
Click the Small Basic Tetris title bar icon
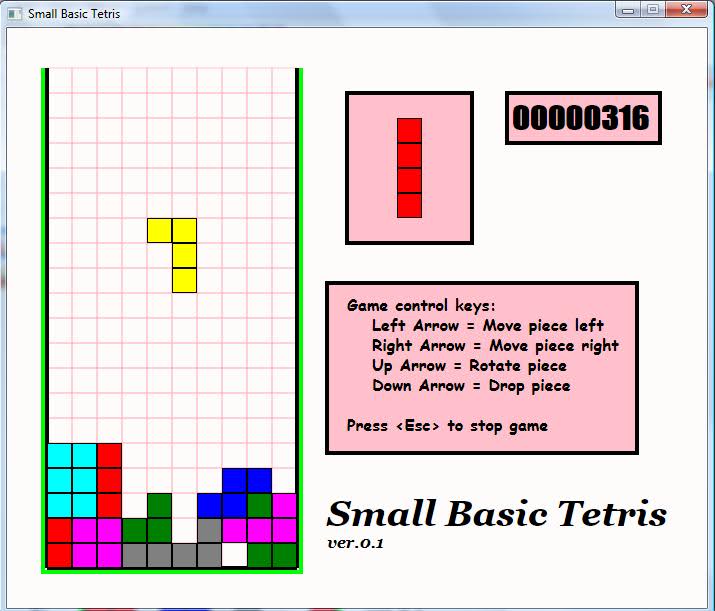pyautogui.click(x=15, y=14)
